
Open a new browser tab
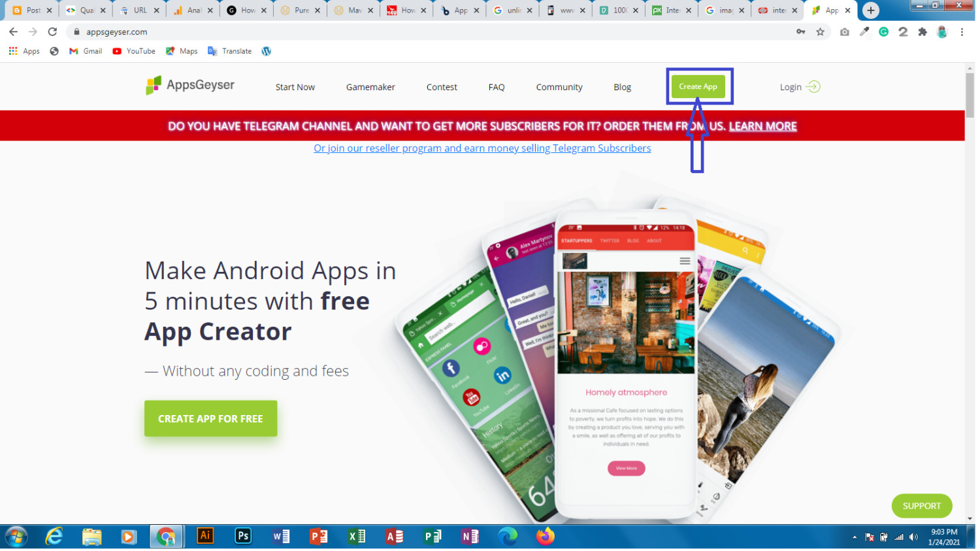pyautogui.click(x=870, y=10)
